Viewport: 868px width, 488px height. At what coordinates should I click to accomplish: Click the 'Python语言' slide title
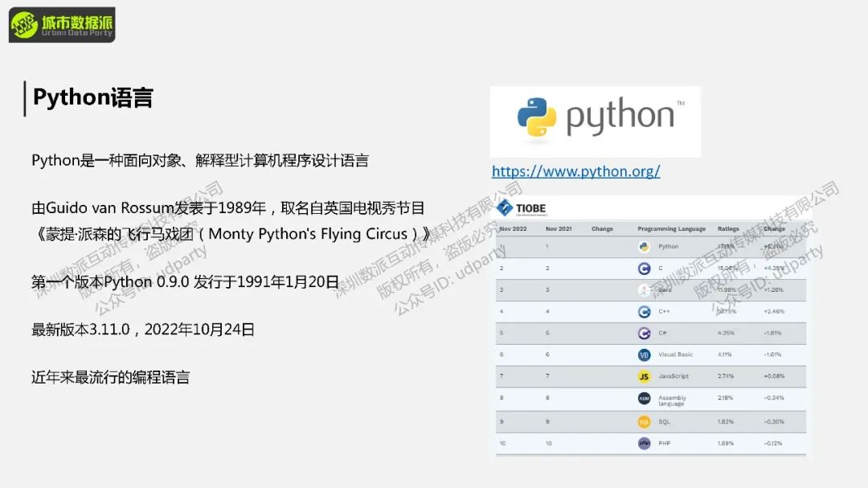(x=92, y=98)
